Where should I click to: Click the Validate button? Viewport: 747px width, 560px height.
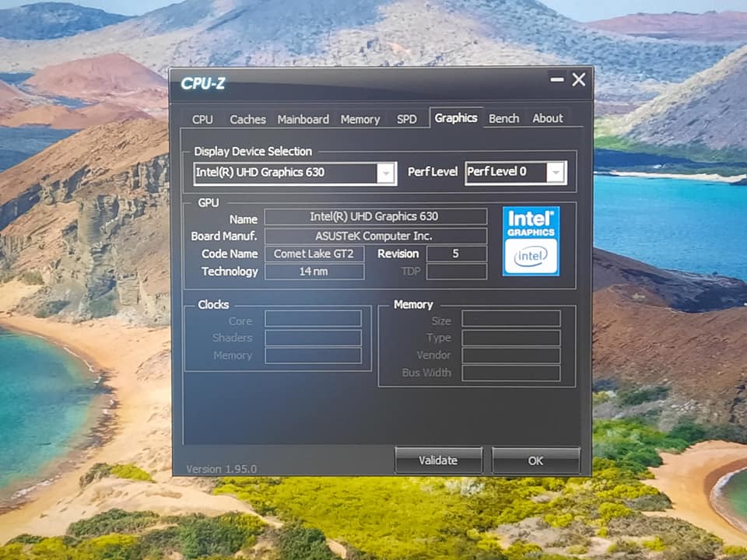tap(438, 460)
